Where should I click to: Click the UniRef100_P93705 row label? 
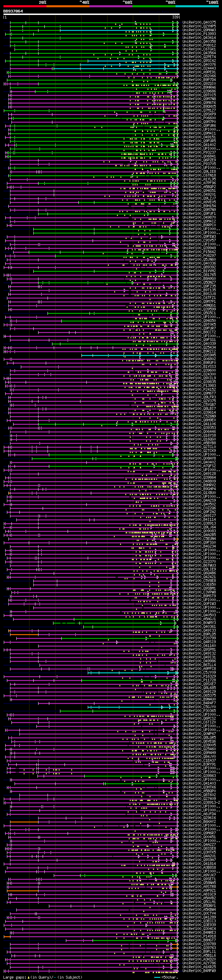click(199, 164)
